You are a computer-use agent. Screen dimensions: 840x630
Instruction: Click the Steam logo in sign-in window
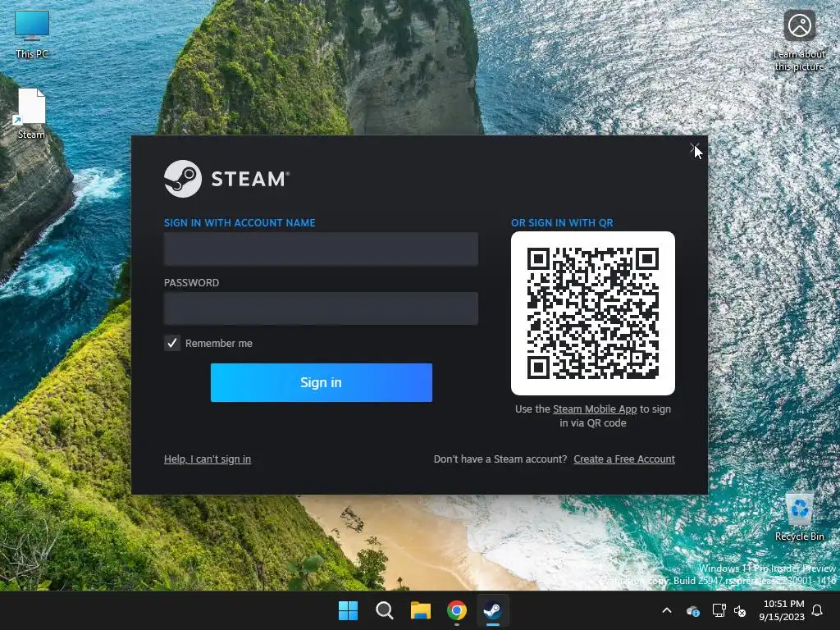point(226,179)
